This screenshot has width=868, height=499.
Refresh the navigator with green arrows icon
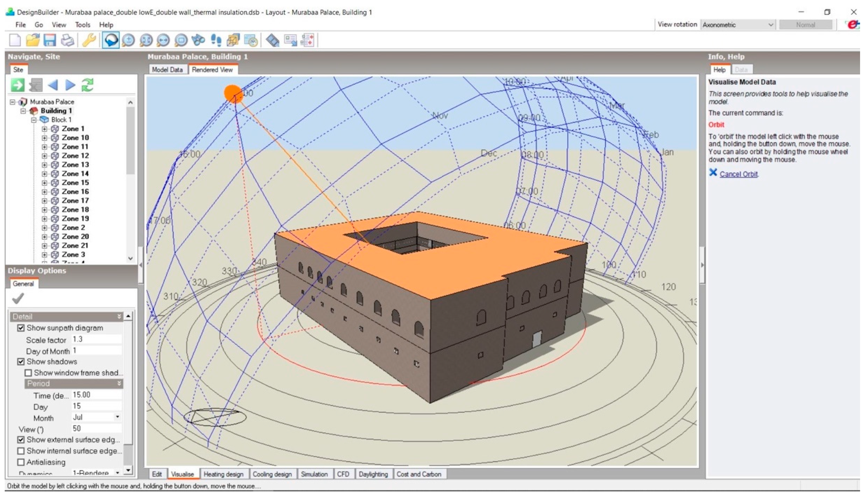(x=88, y=85)
